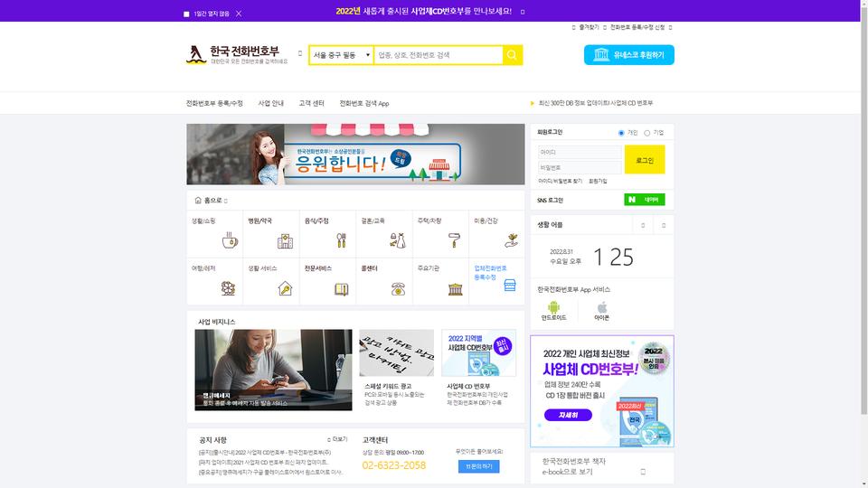
Task: Click the purple 자세히 button in CD번호부 ad
Action: coord(568,415)
